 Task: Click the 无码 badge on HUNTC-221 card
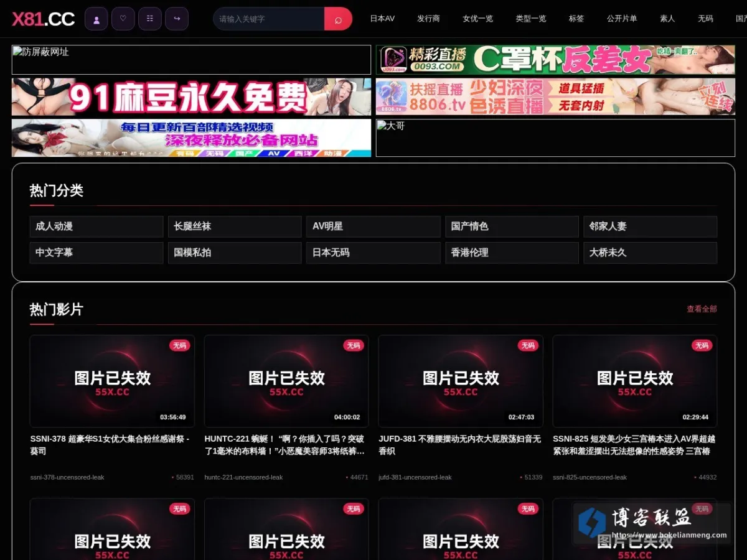click(354, 345)
